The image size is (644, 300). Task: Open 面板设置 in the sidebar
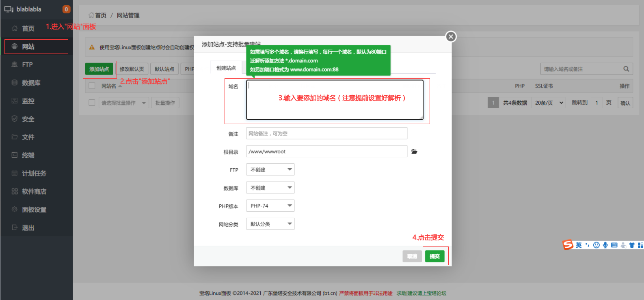(x=34, y=210)
